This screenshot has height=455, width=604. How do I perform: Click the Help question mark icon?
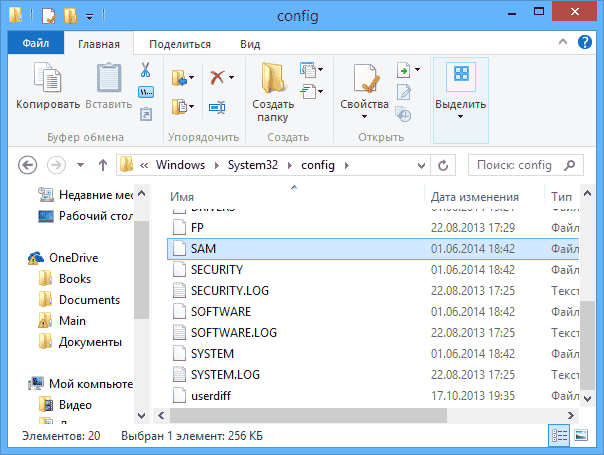click(585, 42)
